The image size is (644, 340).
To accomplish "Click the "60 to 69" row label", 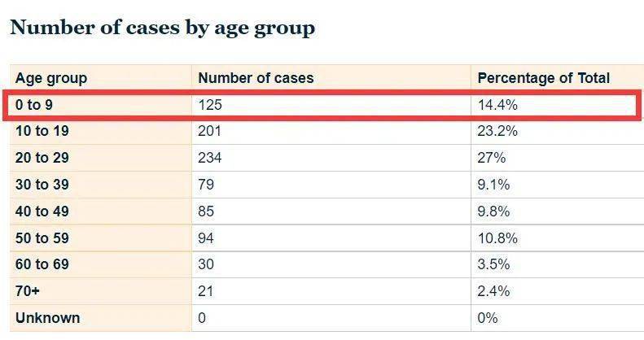I will pyautogui.click(x=42, y=265).
